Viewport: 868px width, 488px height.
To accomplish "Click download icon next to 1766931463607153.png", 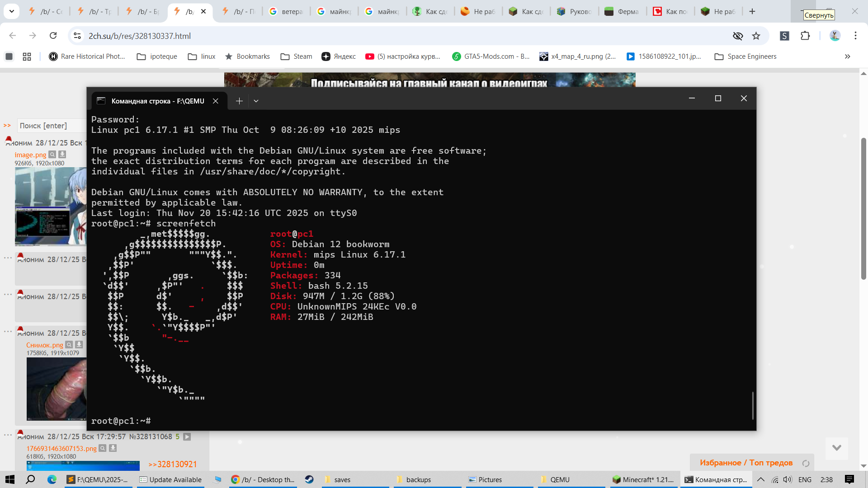I will tap(113, 448).
